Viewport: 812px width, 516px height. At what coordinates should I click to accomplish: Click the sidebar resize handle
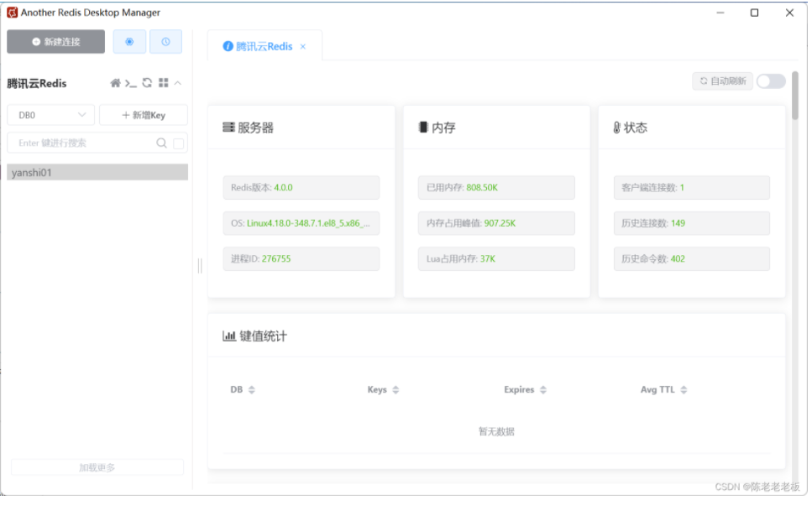[200, 266]
